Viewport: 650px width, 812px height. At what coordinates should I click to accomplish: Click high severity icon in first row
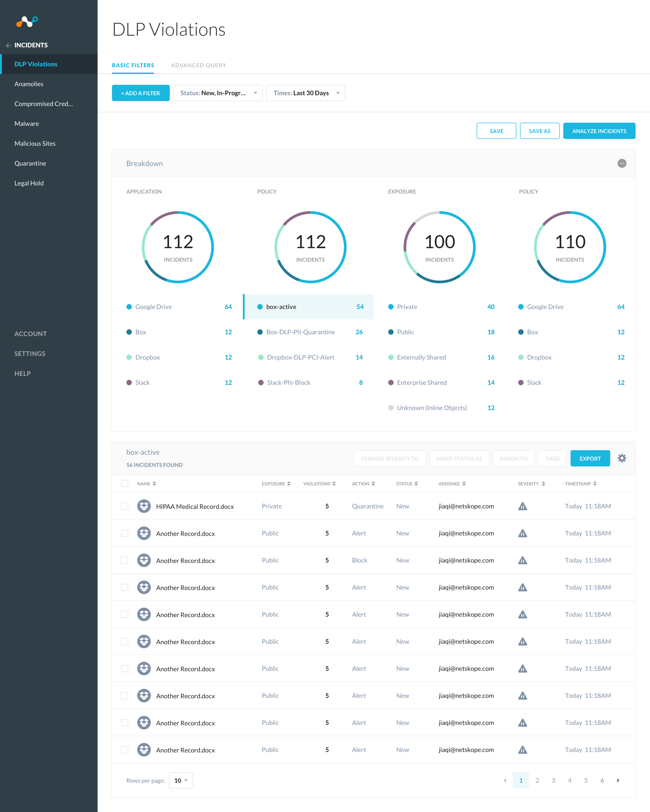click(x=522, y=507)
